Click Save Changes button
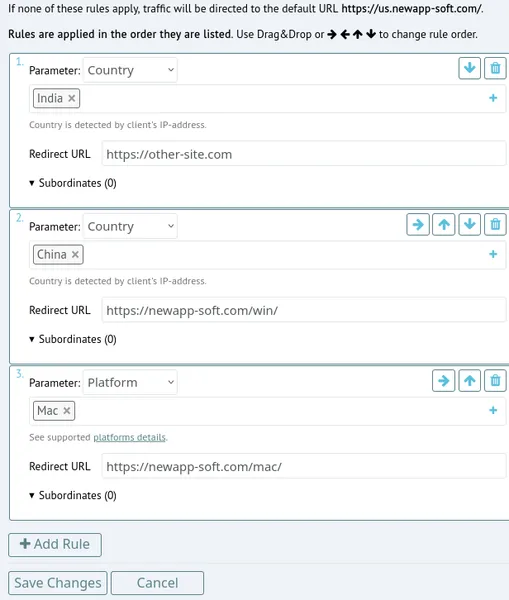The width and height of the screenshot is (509, 600). [x=58, y=583]
